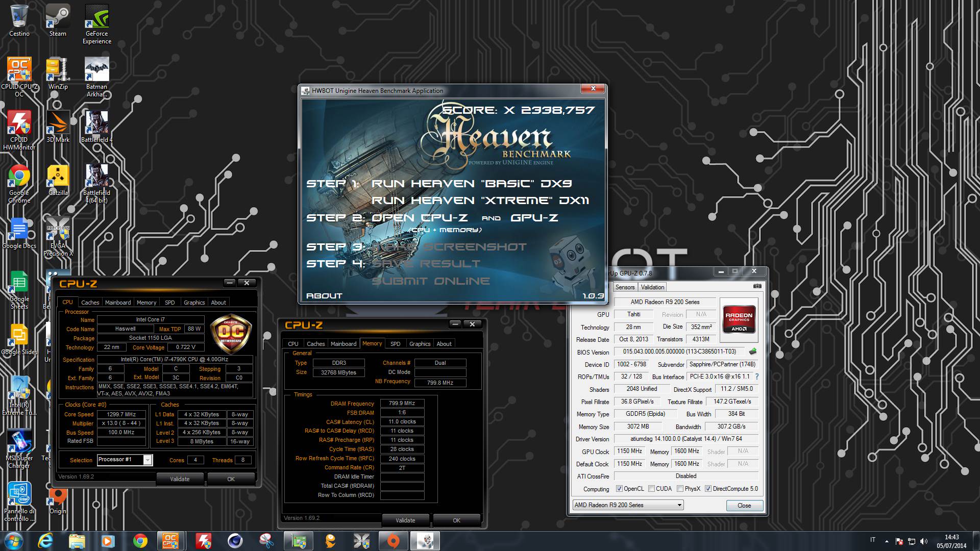980x551 pixels.
Task: Switch to Caches tab in left CPU-Z
Action: tap(90, 303)
